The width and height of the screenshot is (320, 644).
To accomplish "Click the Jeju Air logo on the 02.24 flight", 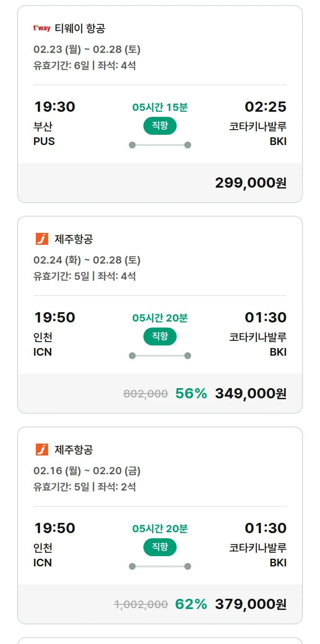I will (x=42, y=239).
